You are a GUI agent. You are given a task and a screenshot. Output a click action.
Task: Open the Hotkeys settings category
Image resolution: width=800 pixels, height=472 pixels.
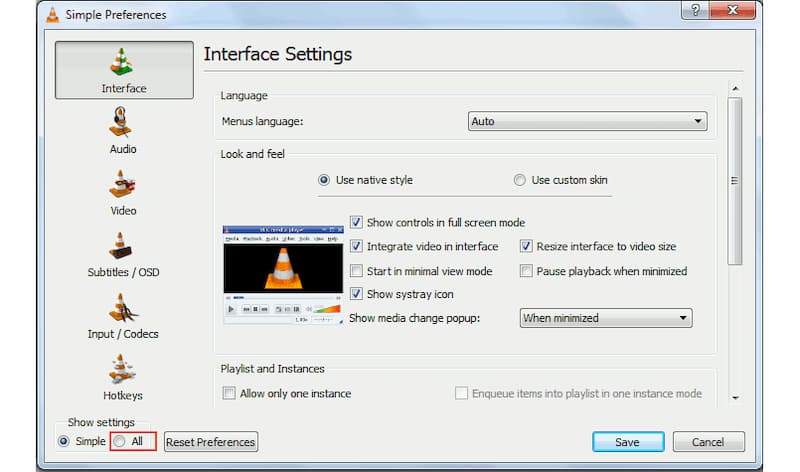[123, 378]
